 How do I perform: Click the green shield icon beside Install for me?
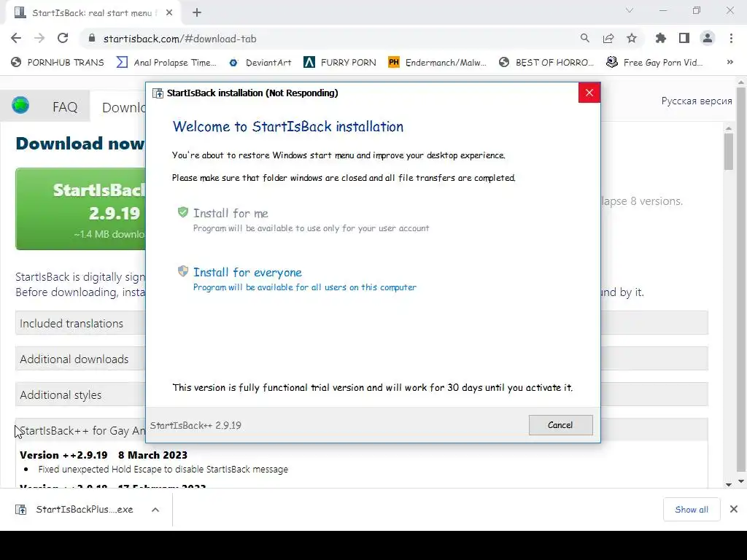(183, 212)
